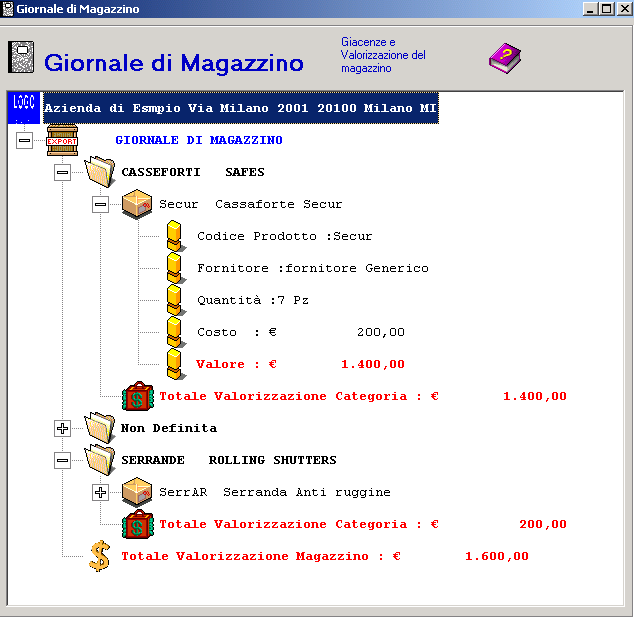
Task: Click the money bag icon for 200,00 total
Action: coord(138,524)
